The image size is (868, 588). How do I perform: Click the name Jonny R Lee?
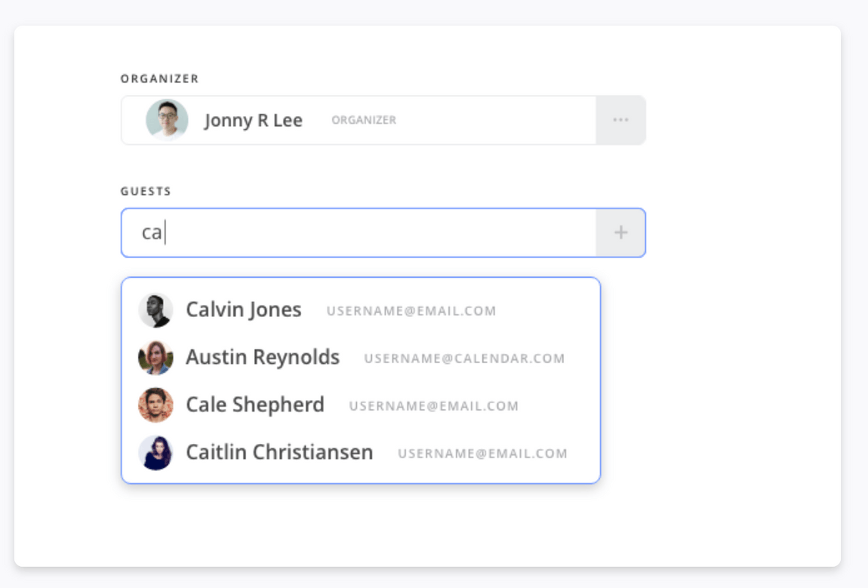click(x=251, y=119)
